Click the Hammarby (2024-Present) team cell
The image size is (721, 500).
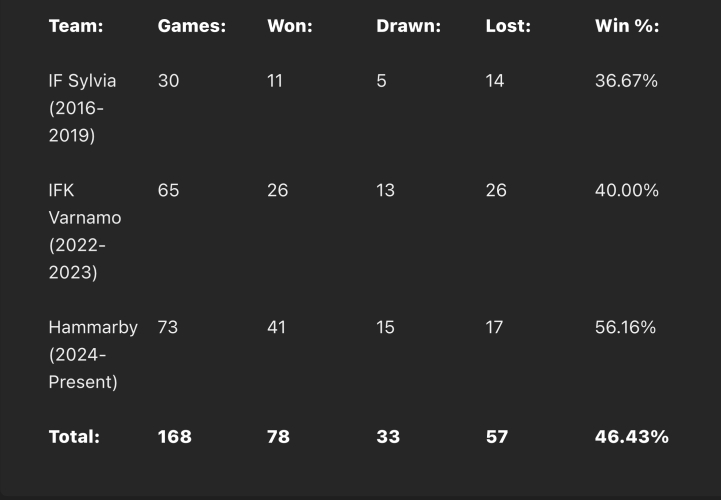point(93,354)
